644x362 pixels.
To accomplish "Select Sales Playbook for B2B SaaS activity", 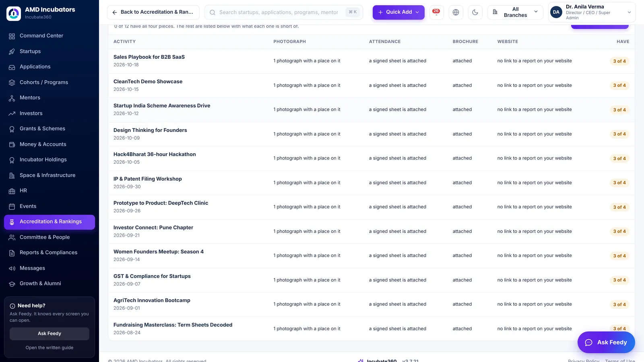I will click(x=149, y=57).
